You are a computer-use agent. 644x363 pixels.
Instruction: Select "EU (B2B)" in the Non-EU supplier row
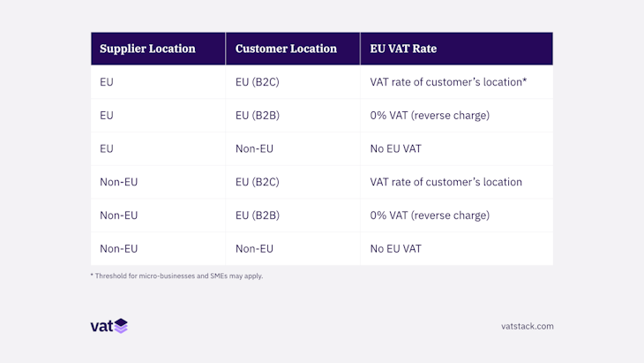(257, 216)
